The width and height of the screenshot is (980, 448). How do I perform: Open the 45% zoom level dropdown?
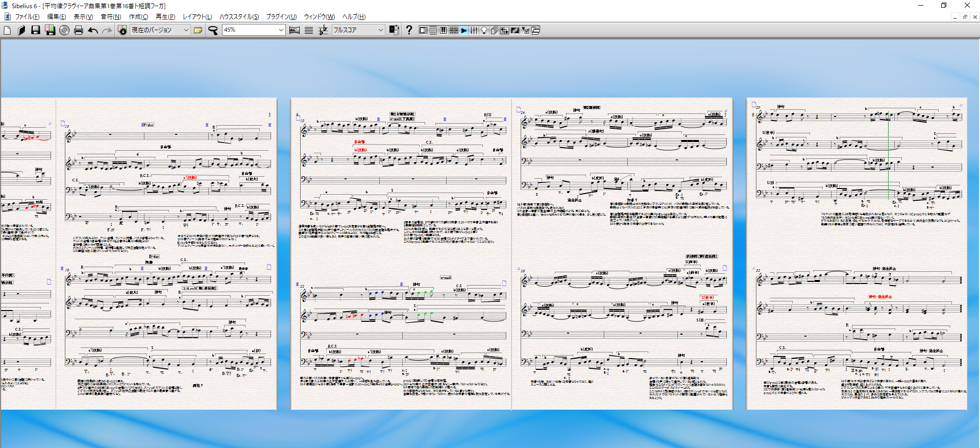click(281, 30)
